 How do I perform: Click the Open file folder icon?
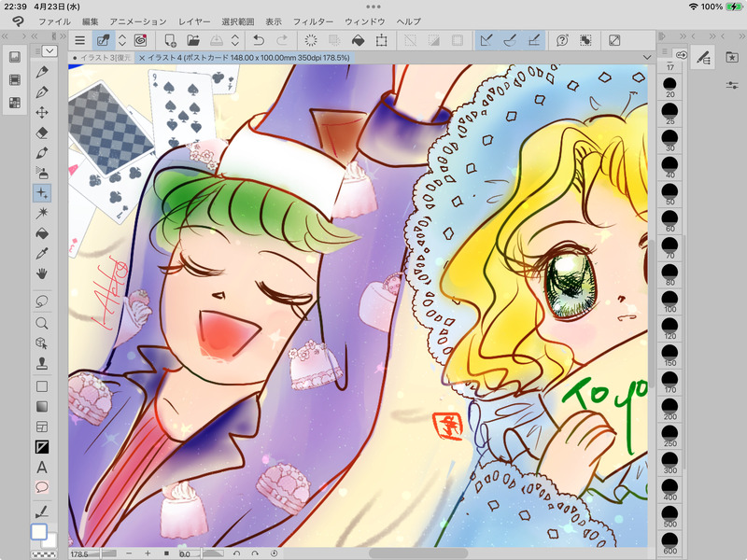(193, 40)
